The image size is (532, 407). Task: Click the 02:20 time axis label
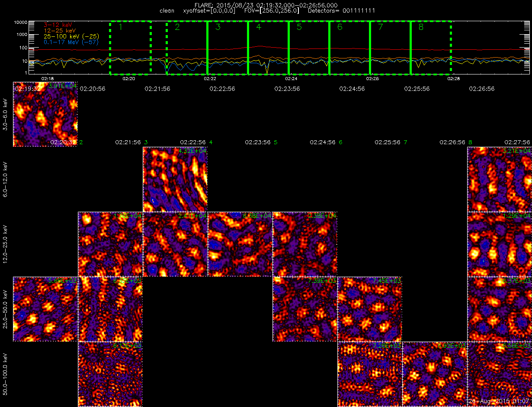point(128,78)
